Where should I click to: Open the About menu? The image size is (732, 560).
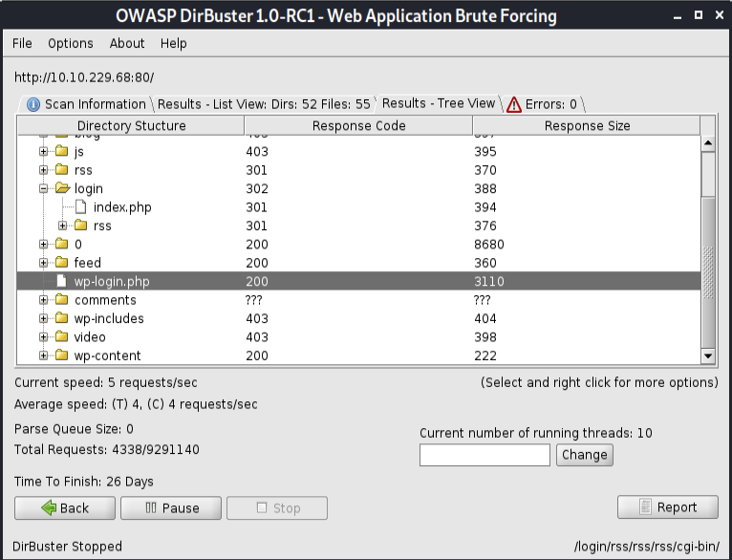click(127, 43)
